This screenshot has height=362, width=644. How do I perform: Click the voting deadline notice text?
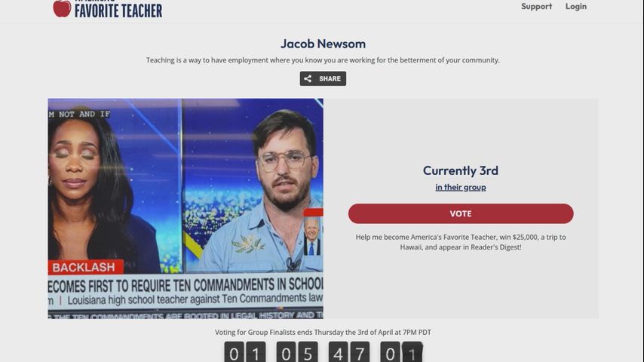[323, 332]
